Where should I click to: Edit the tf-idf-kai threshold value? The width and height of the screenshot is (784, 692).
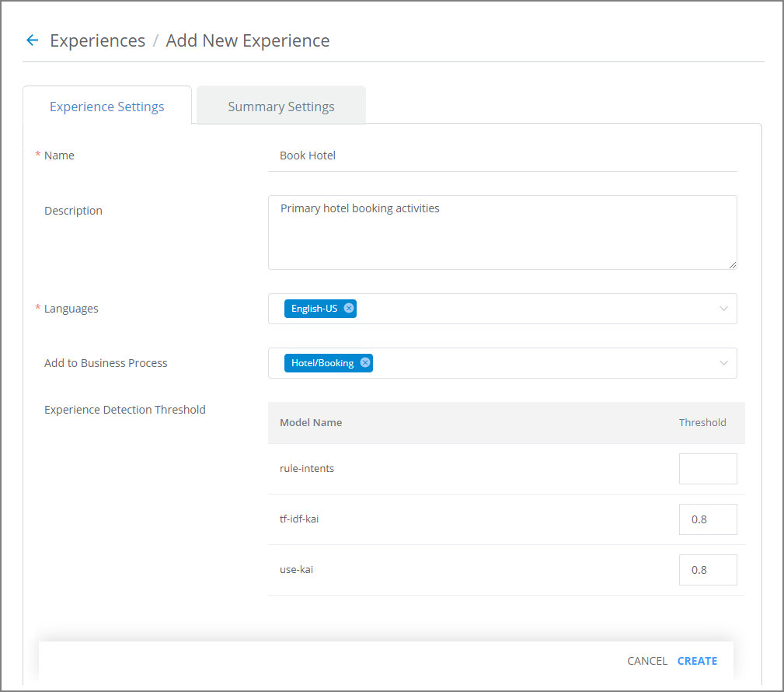tap(708, 519)
